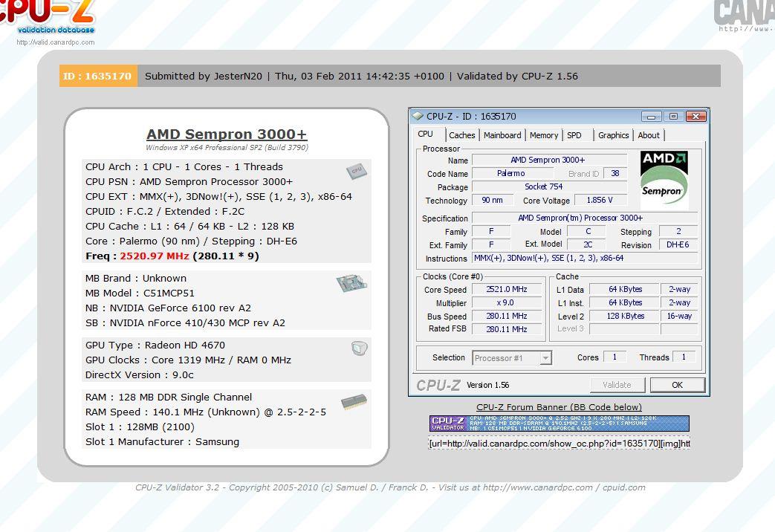Click the Bus Speed value field
This screenshot has height=532, width=775.
point(507,316)
